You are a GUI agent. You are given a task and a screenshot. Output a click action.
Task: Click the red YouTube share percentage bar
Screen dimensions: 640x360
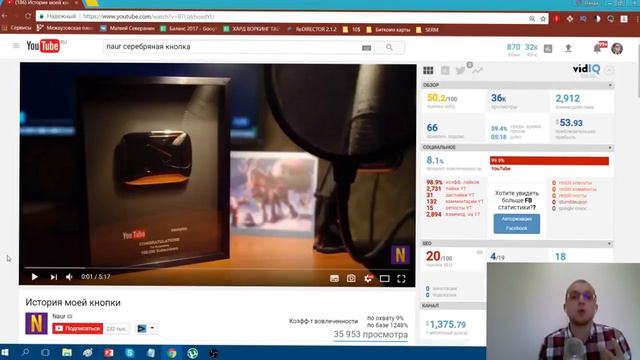pyautogui.click(x=549, y=161)
